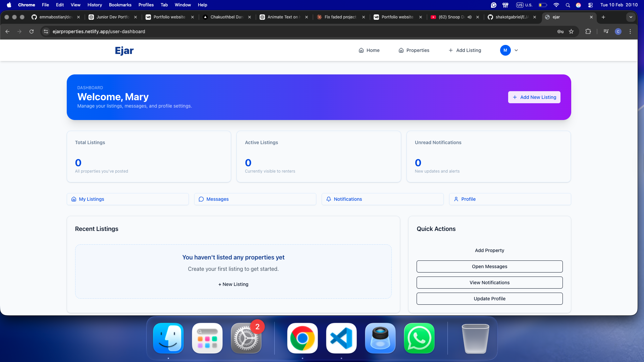Open the Bookmarks menu
Image resolution: width=644 pixels, height=362 pixels.
(120, 5)
